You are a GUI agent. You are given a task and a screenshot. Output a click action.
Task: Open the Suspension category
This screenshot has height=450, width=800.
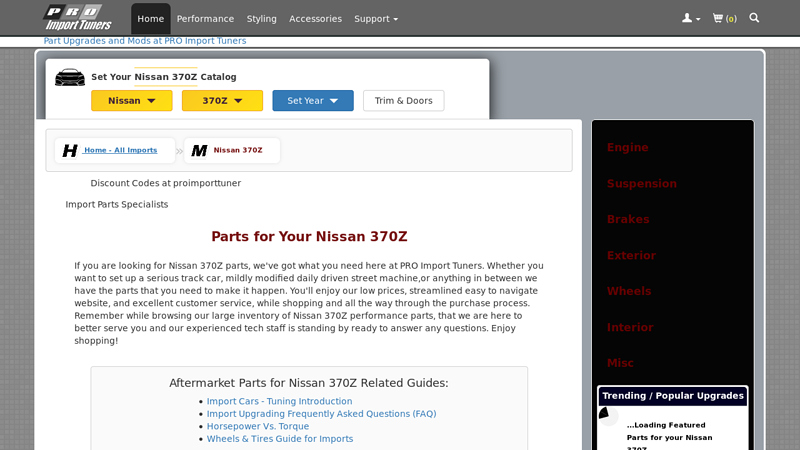(x=642, y=184)
